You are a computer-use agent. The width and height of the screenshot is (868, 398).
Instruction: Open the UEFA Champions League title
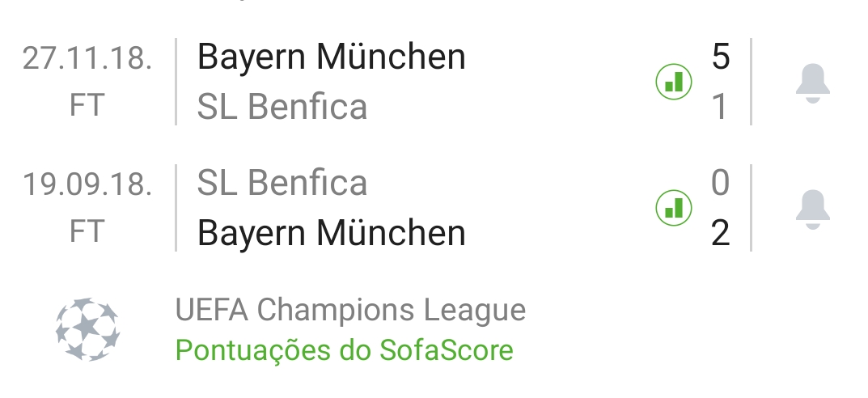click(x=350, y=310)
